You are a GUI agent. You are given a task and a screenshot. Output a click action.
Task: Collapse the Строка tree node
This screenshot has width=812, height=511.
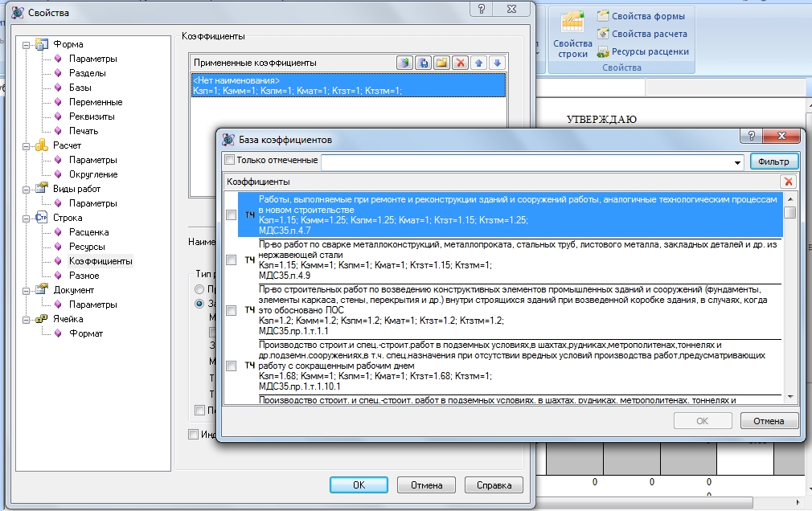[26, 218]
